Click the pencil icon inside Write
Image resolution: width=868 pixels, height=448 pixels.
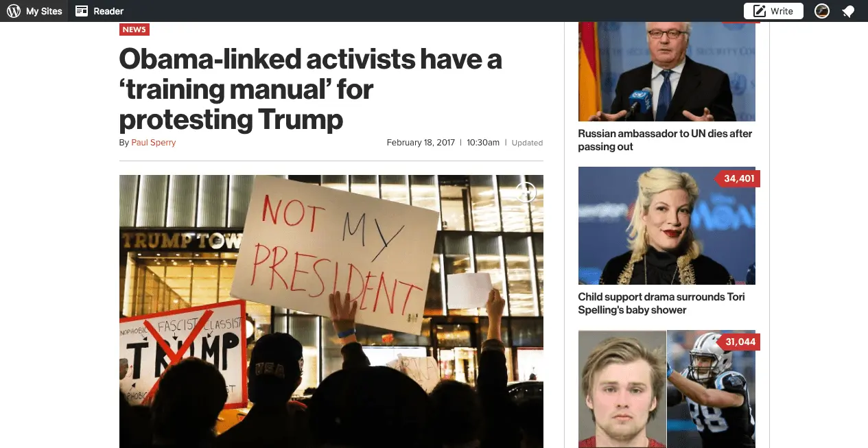[759, 11]
